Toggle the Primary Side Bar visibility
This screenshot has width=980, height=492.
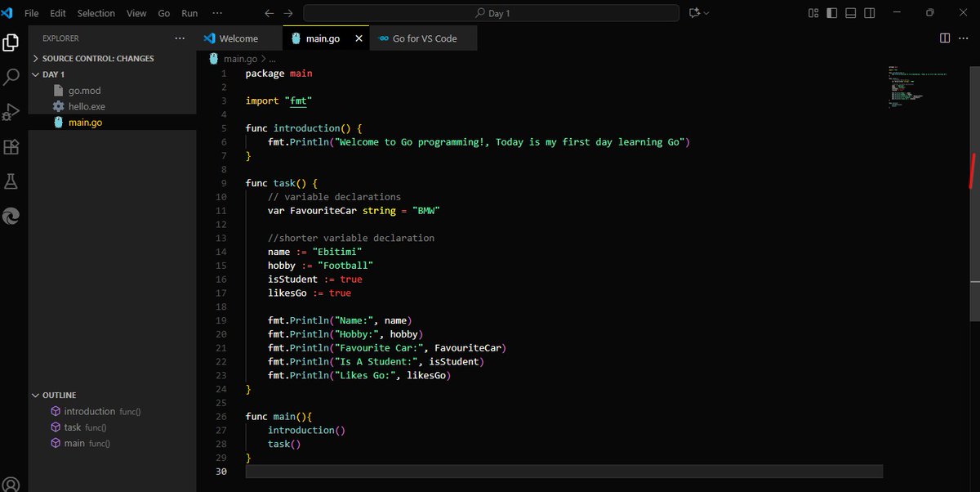[831, 13]
